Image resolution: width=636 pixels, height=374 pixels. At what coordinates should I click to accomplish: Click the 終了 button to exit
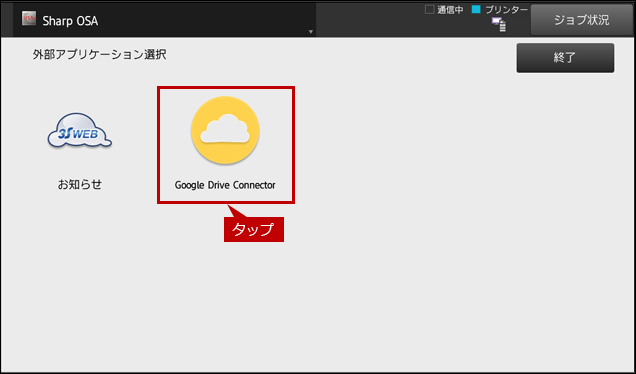point(565,58)
